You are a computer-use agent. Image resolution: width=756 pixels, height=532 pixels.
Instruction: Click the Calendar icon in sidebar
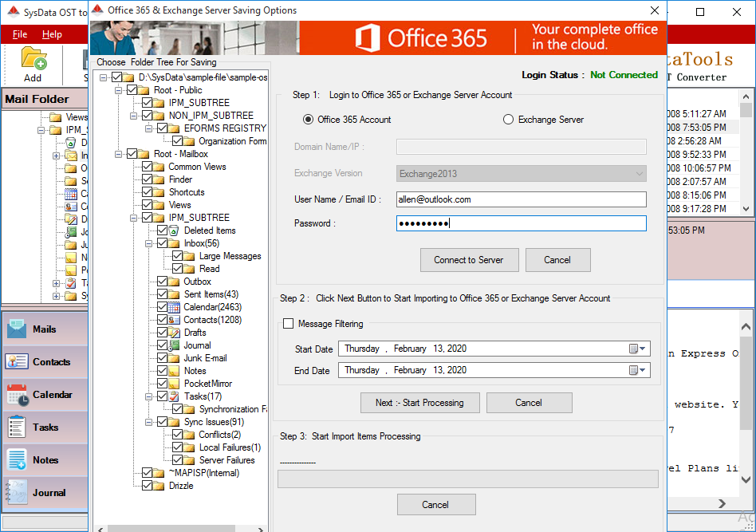(x=18, y=395)
